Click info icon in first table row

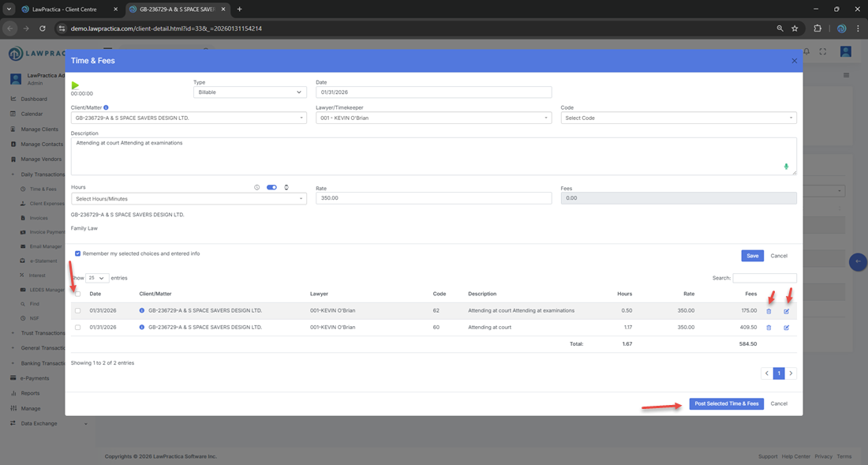tap(142, 311)
